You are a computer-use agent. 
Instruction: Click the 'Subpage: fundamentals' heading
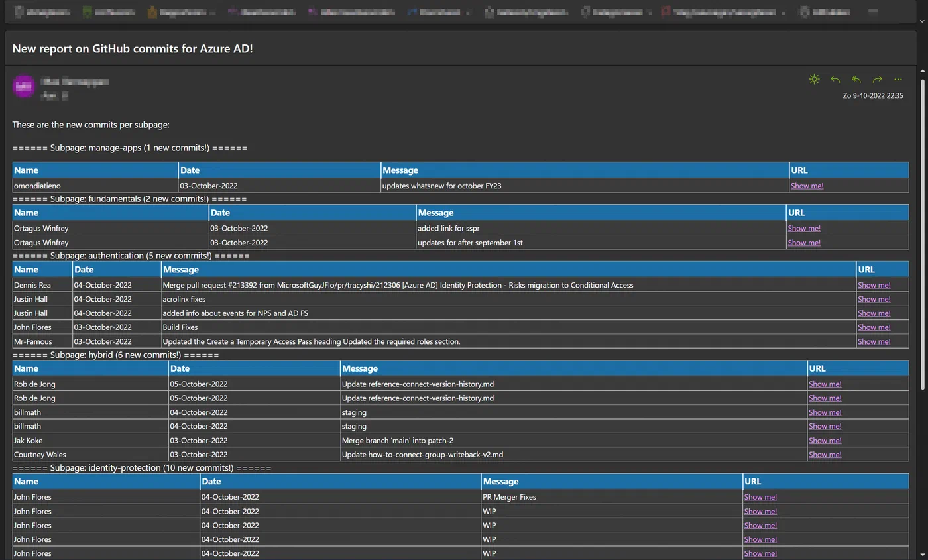tap(129, 199)
